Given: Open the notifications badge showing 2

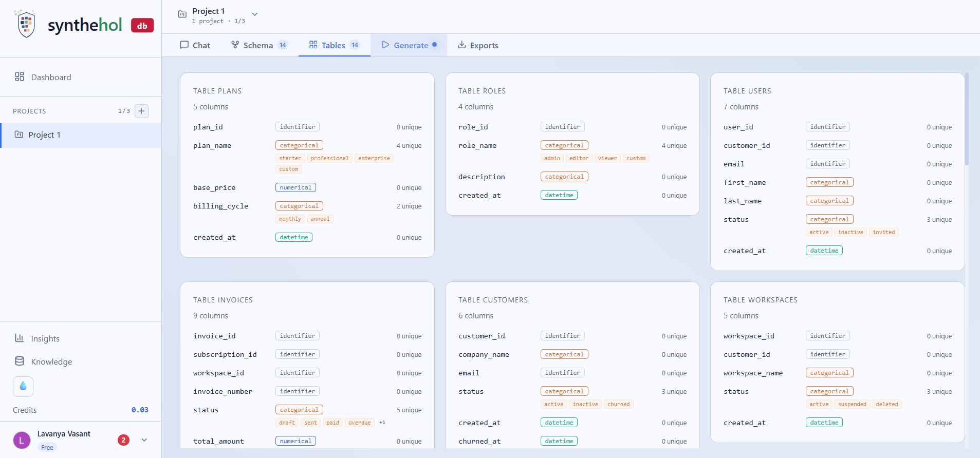Looking at the screenshot, I should tap(123, 440).
